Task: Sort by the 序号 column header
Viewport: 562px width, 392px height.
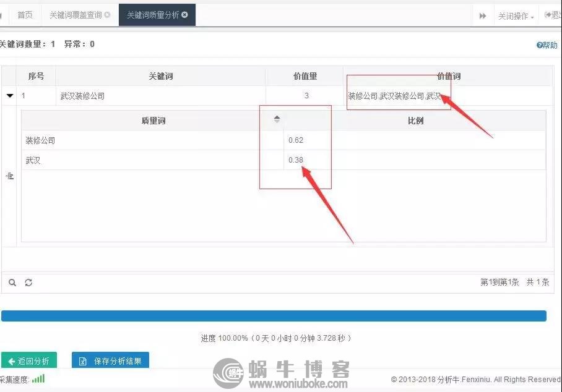Action: 36,76
